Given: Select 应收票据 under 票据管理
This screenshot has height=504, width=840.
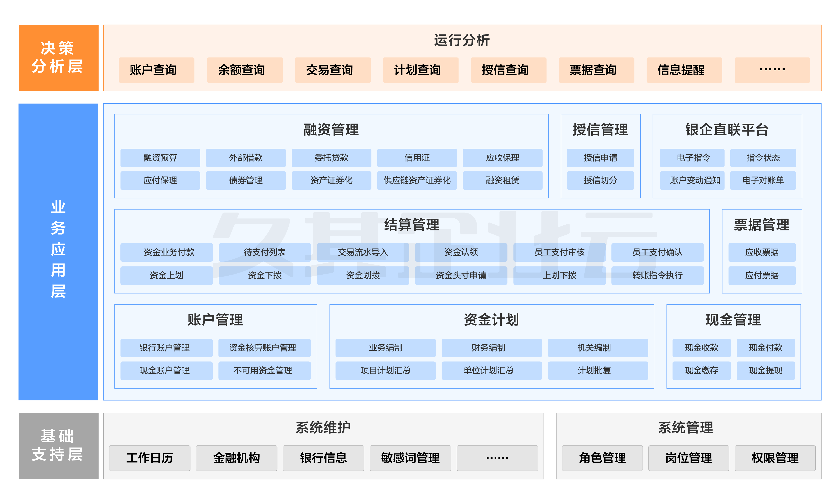Looking at the screenshot, I should (762, 252).
